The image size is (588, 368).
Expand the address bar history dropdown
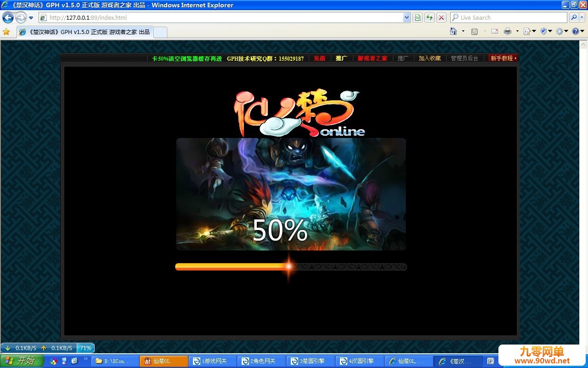click(x=407, y=17)
